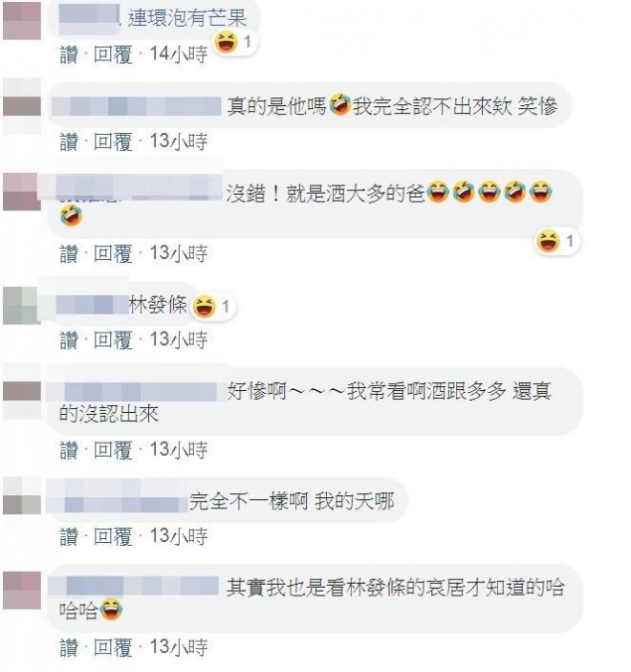The height and width of the screenshot is (672, 631).
Task: Click laughing reaction on 連環泡有芒果 comment
Action: [x=234, y=42]
